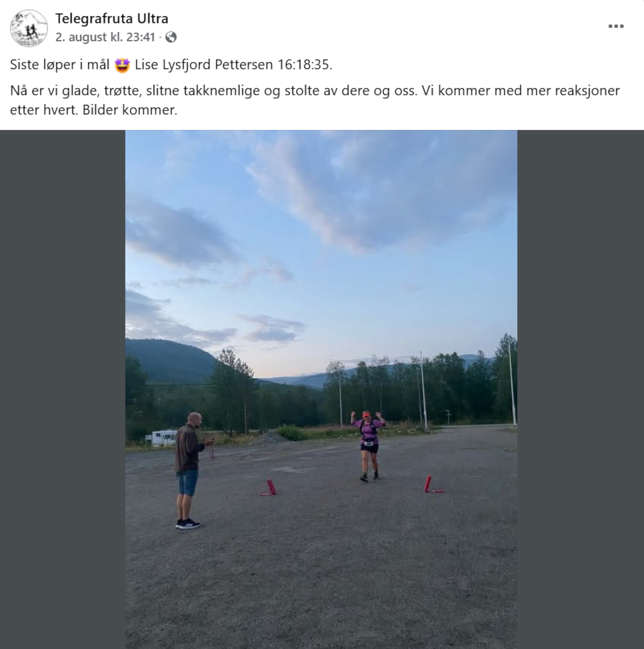This screenshot has width=644, height=649.
Task: Click the right red finish marker in photo
Action: [432, 484]
